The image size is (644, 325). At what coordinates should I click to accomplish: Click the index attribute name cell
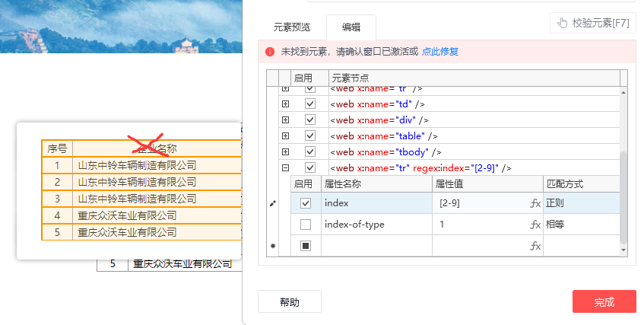(x=376, y=203)
